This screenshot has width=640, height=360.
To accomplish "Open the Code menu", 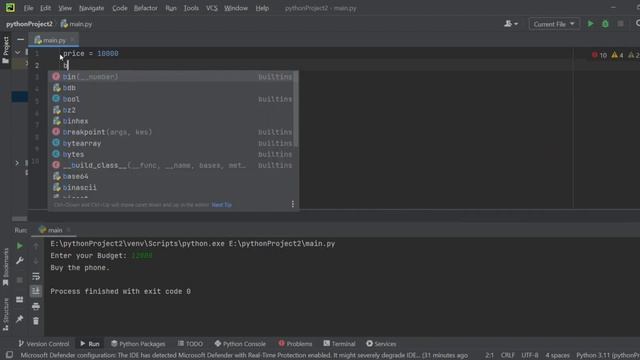I will tap(120, 8).
